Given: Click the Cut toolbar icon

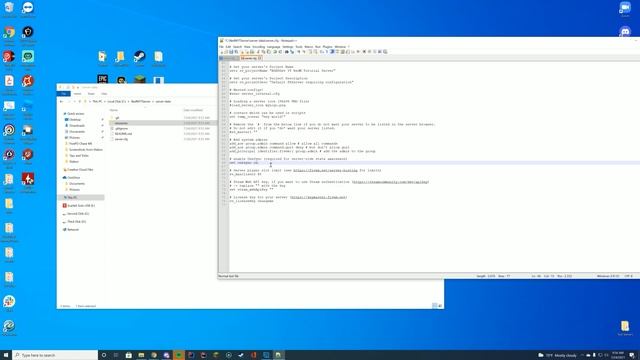Looking at the screenshot, I should [258, 52].
